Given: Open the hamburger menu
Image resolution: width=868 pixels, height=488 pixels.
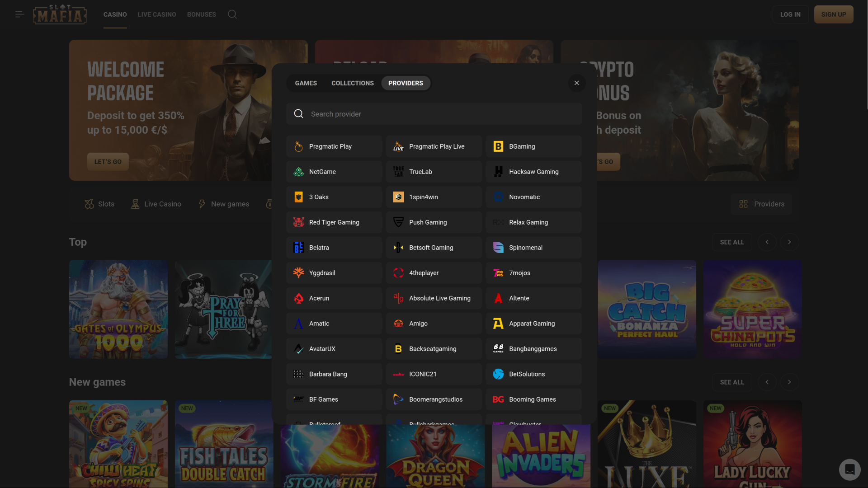Looking at the screenshot, I should coord(19,14).
